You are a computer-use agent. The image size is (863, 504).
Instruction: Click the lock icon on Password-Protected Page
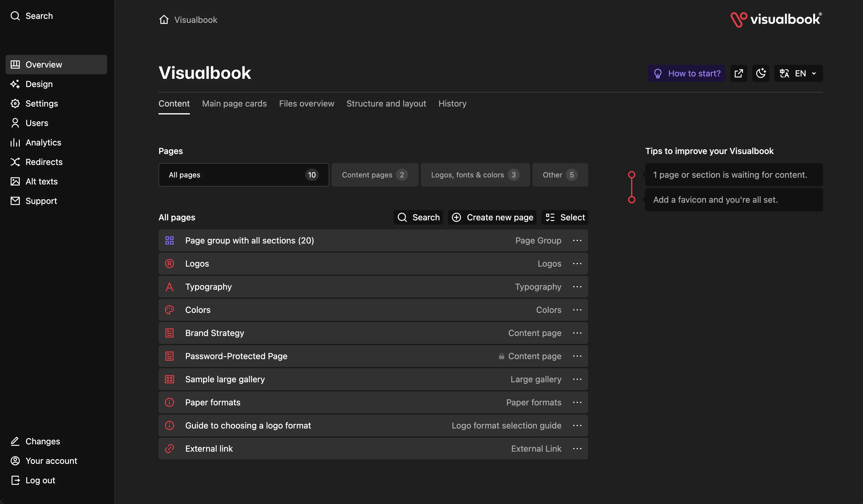[x=501, y=356]
